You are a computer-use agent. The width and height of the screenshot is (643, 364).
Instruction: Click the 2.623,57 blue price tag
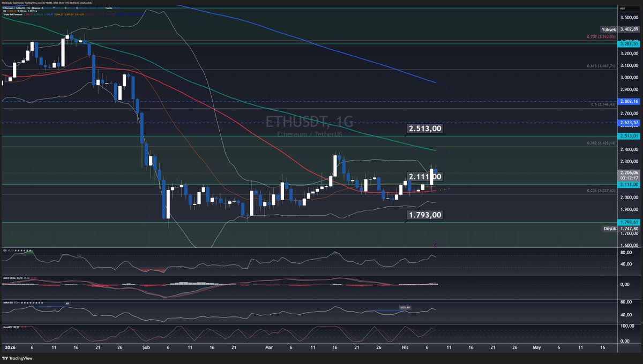(629, 123)
